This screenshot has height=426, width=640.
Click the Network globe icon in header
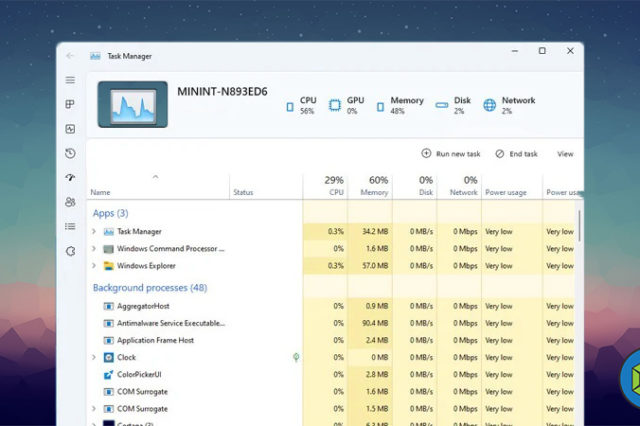(489, 105)
